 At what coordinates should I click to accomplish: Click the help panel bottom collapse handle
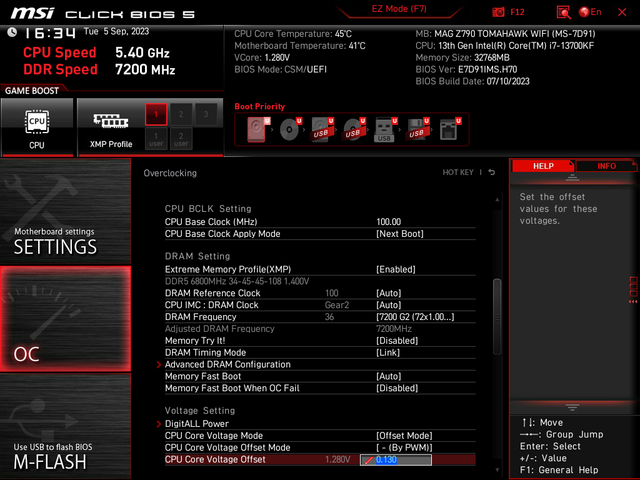[572, 407]
